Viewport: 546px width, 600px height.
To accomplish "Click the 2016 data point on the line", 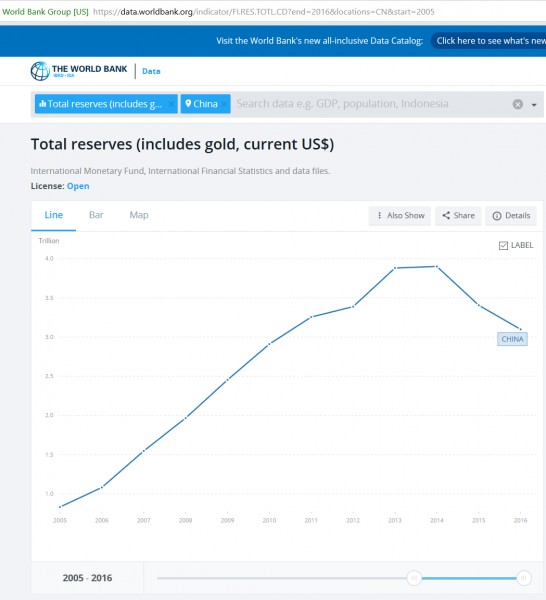I will point(520,329).
